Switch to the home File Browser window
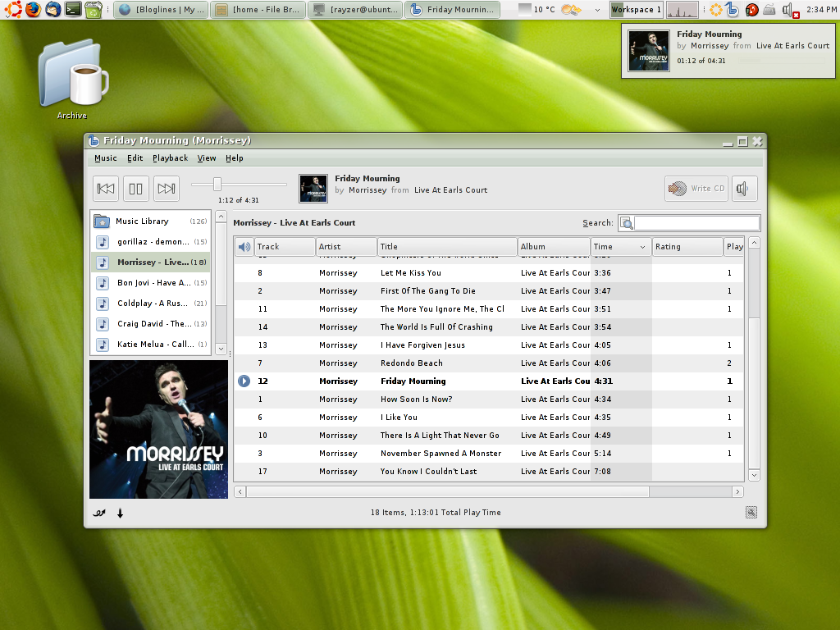Screen dimensions: 840x630 [258, 10]
